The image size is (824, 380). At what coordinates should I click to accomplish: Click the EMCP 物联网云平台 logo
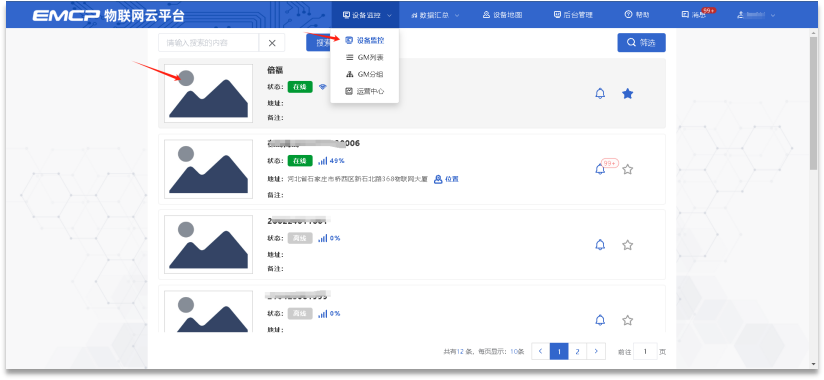pyautogui.click(x=109, y=15)
